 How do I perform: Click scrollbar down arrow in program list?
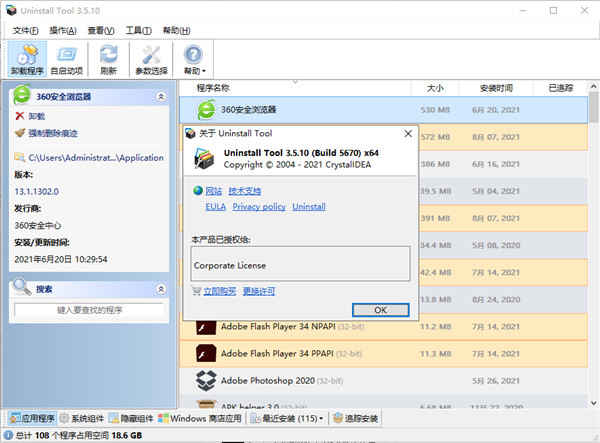593,403
